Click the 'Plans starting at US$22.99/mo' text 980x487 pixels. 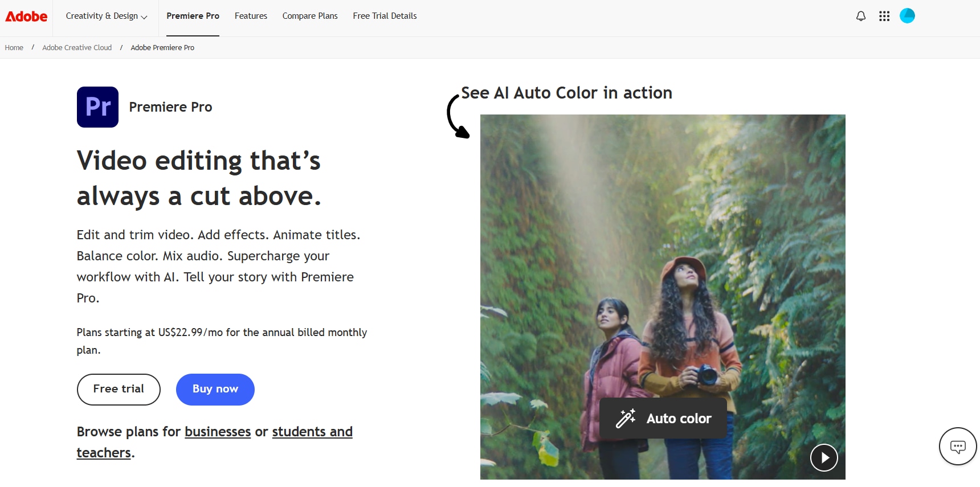(x=222, y=341)
